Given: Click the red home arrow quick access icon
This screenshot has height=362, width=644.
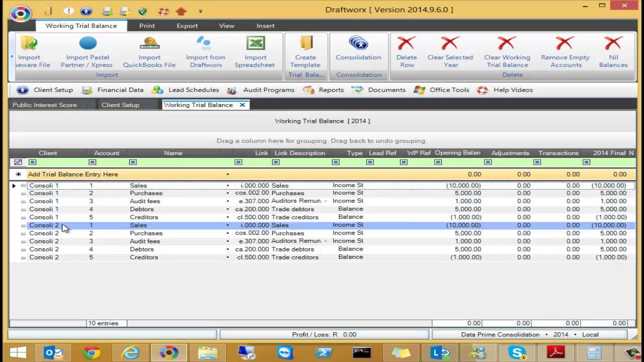Looking at the screenshot, I should click(181, 11).
